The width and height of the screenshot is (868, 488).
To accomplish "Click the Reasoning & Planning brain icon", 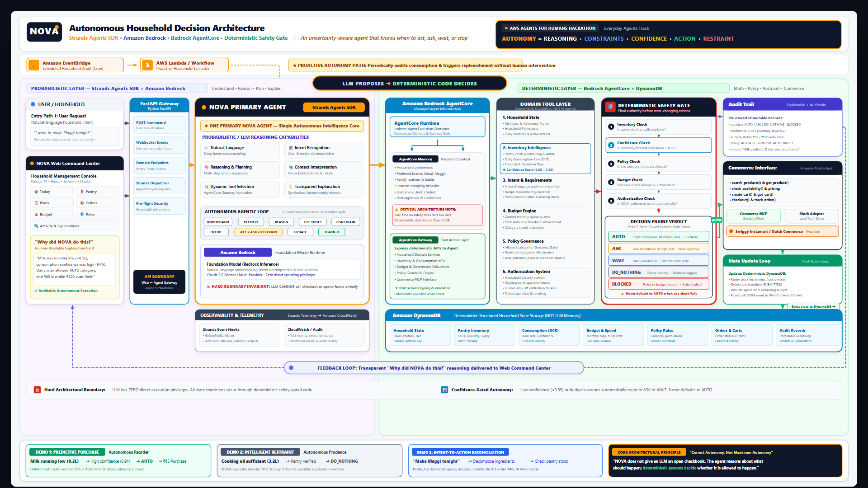I will click(206, 167).
